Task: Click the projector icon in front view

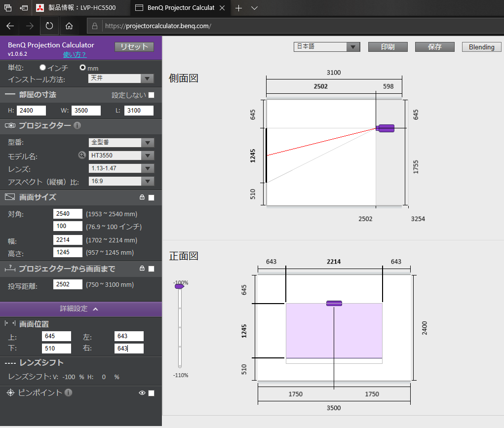Action: click(x=334, y=303)
